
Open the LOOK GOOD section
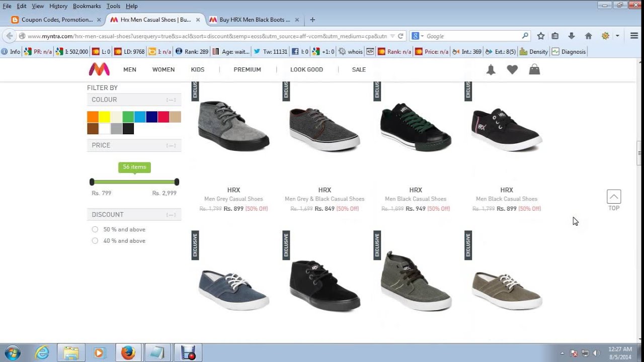pyautogui.click(x=306, y=69)
